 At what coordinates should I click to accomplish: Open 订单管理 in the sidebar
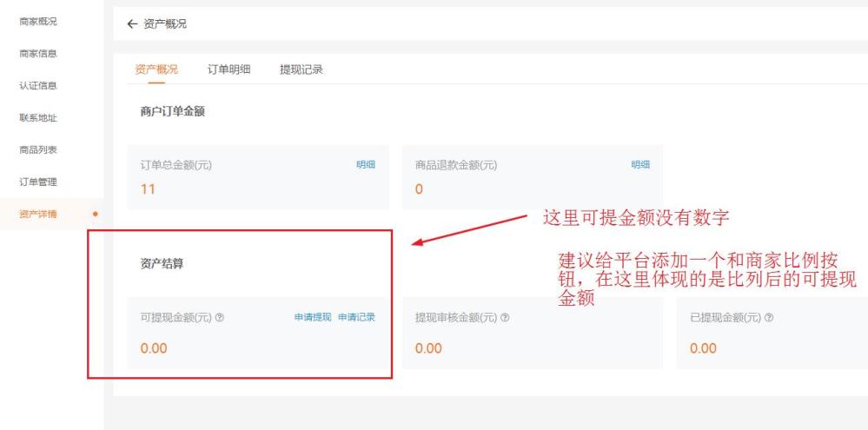coord(38,182)
